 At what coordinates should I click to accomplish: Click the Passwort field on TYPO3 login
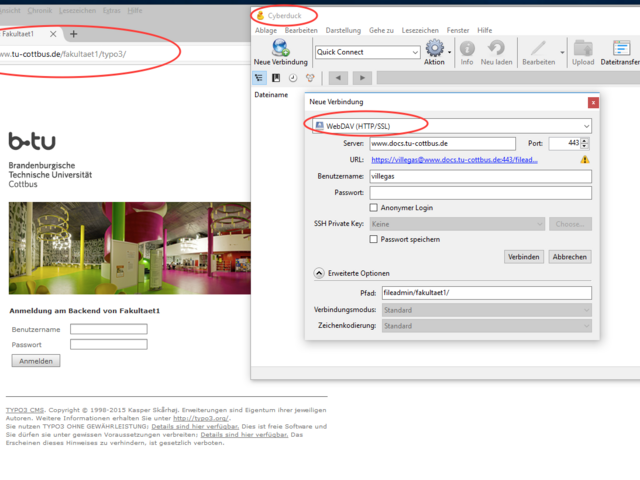pos(109,344)
